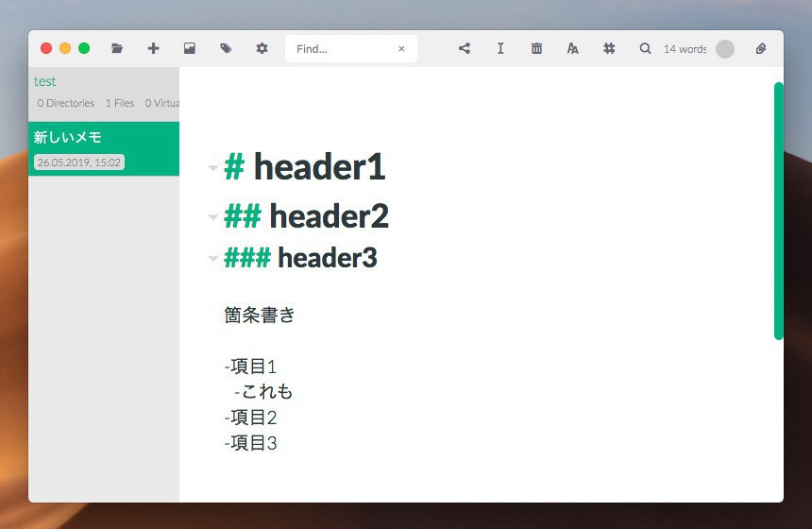
Task: Delete the file with the trash icon
Action: point(536,49)
